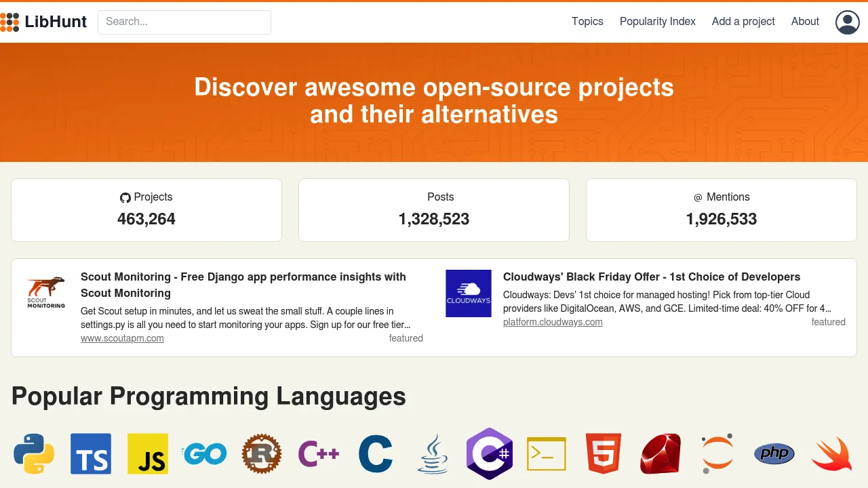Open the Java language icon
This screenshot has width=868, height=488.
coord(433,453)
